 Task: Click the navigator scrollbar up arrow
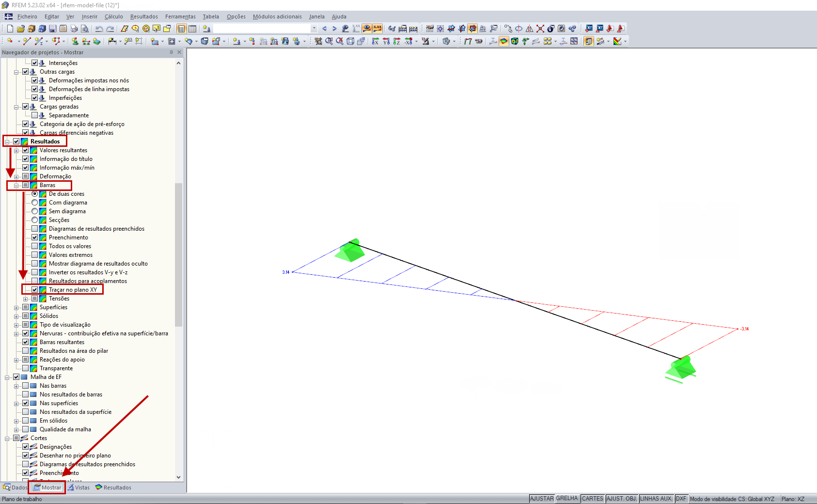click(x=179, y=63)
